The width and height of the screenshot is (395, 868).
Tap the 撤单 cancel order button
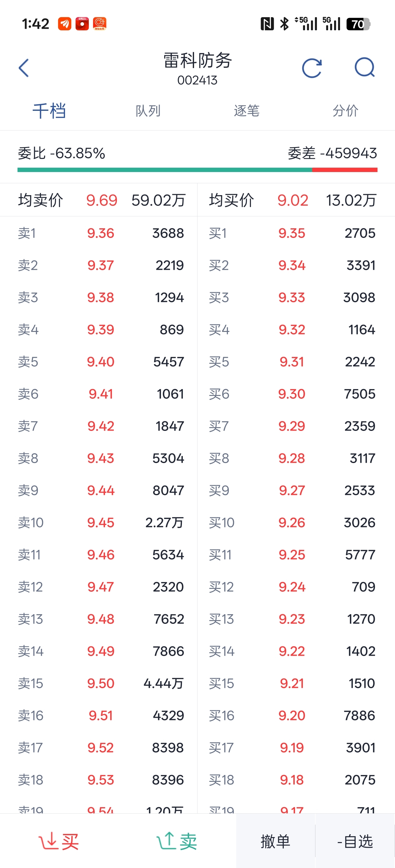275,841
